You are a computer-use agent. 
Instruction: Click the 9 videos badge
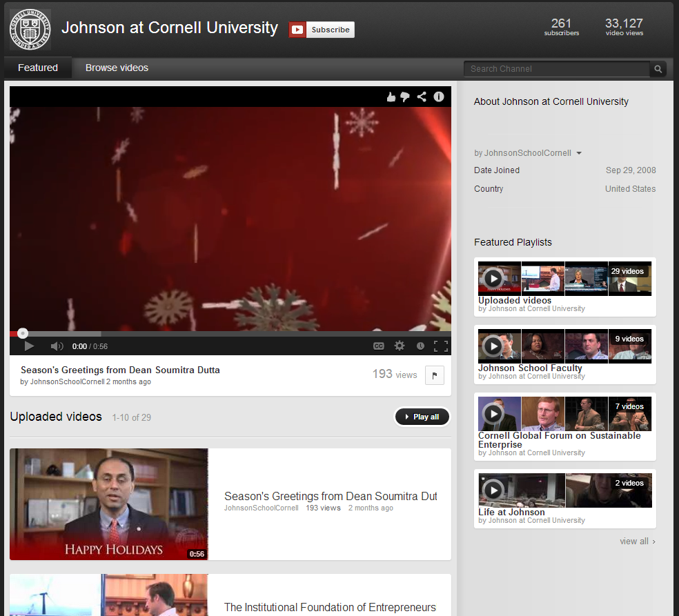pyautogui.click(x=629, y=339)
